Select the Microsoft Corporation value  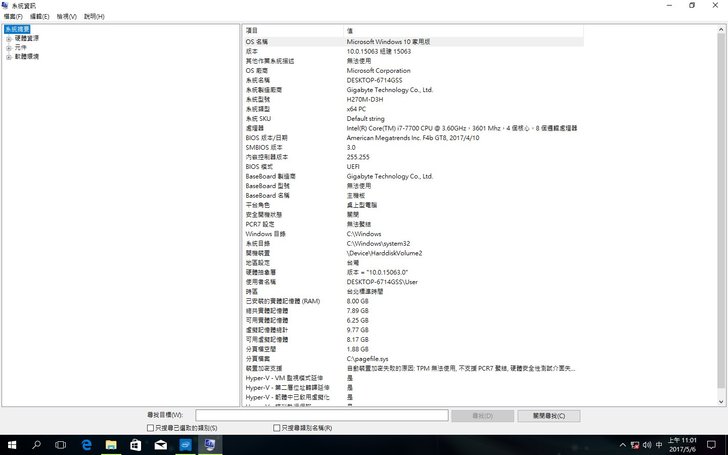coord(378,71)
